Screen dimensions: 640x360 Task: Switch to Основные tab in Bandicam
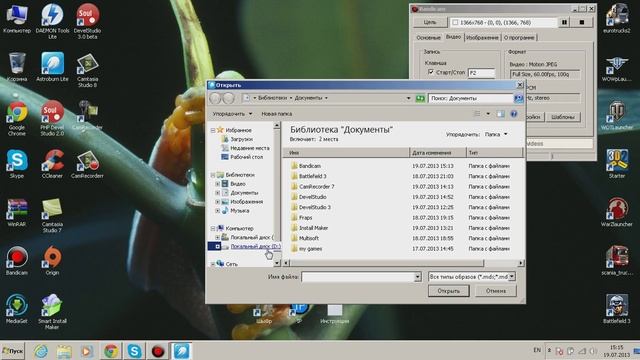point(428,38)
